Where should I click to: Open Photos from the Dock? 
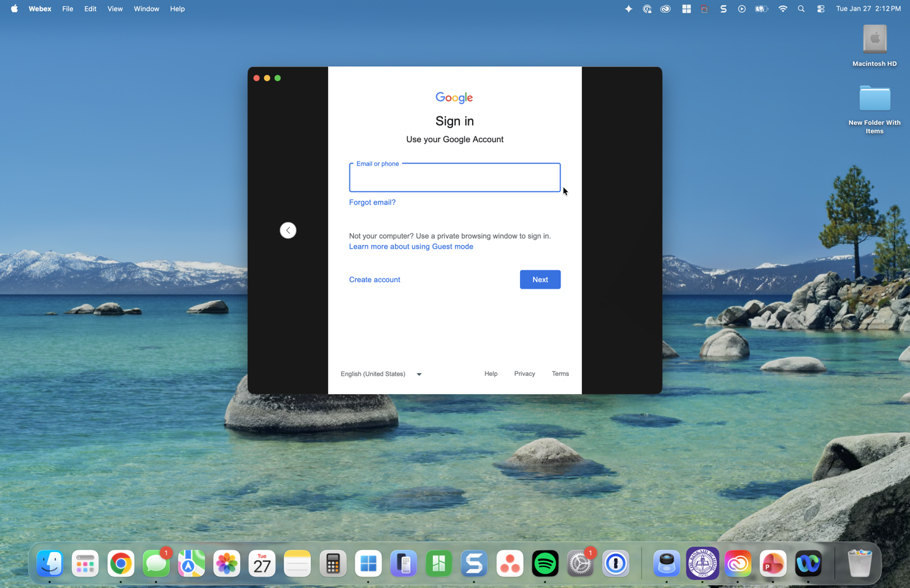click(227, 563)
